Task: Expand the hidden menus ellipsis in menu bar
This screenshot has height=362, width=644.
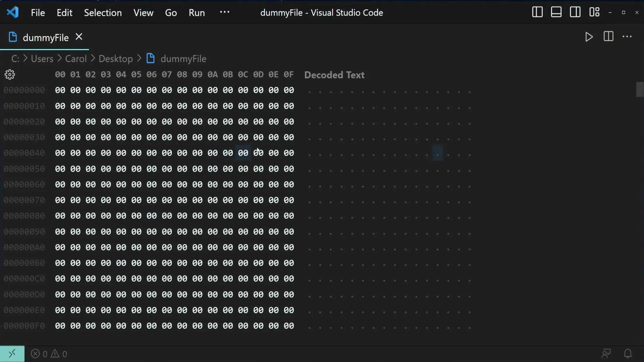Action: [224, 12]
